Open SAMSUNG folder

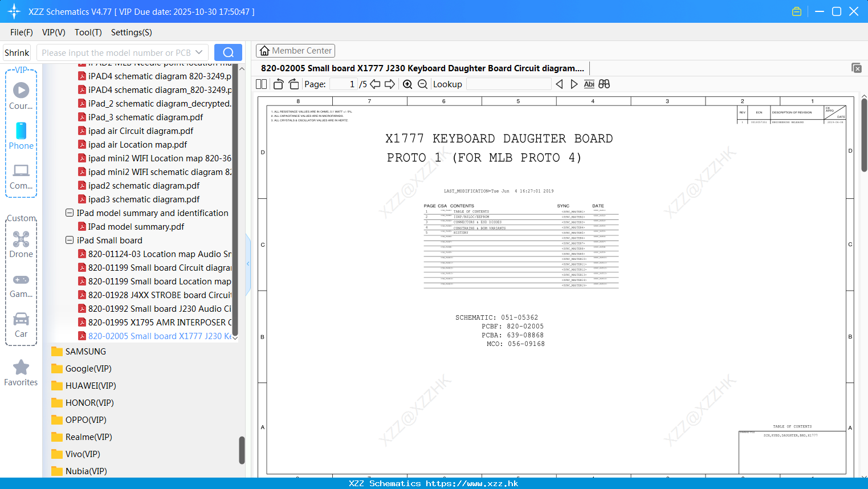pyautogui.click(x=79, y=352)
